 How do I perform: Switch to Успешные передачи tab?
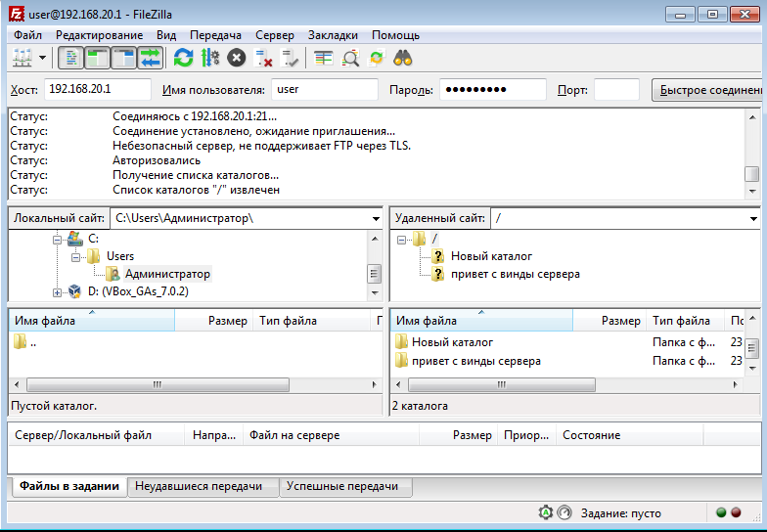[x=345, y=487]
